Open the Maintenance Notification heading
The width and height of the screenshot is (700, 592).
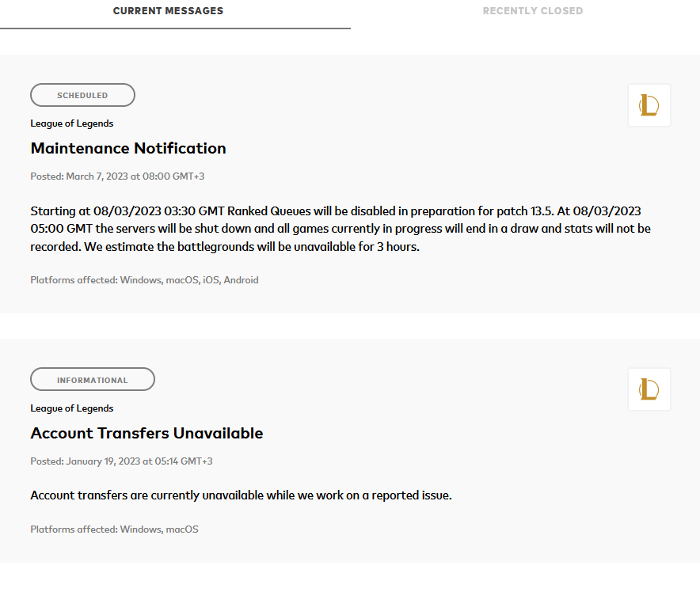pos(128,148)
